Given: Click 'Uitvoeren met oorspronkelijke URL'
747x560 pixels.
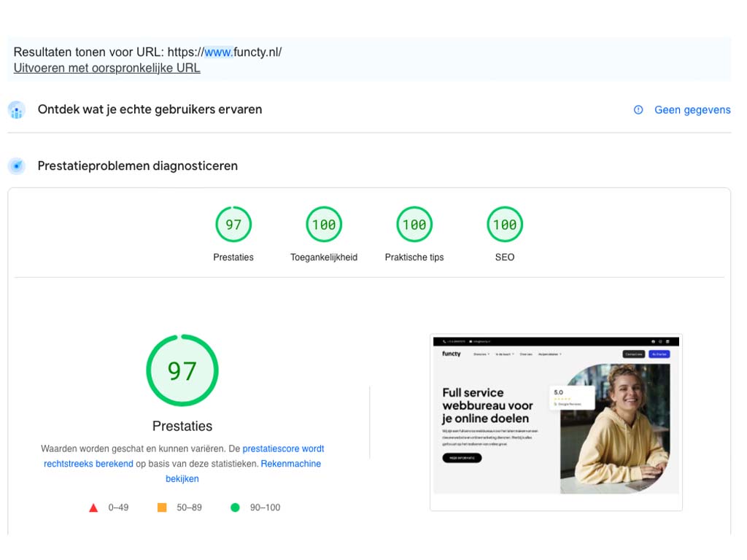Looking at the screenshot, I should [x=107, y=68].
